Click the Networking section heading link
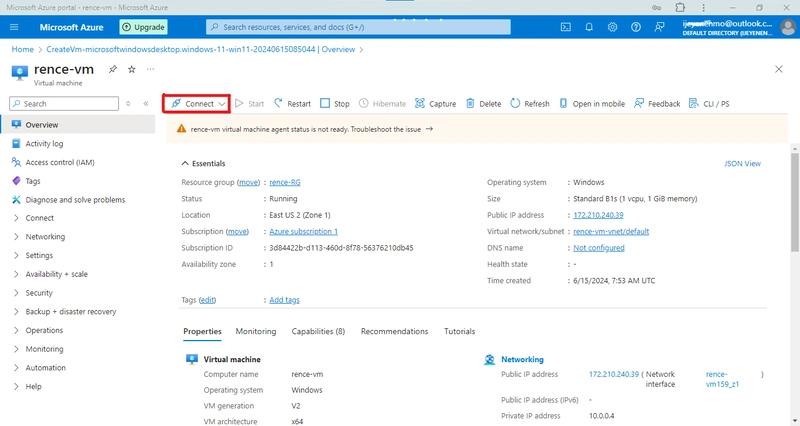 coord(522,359)
